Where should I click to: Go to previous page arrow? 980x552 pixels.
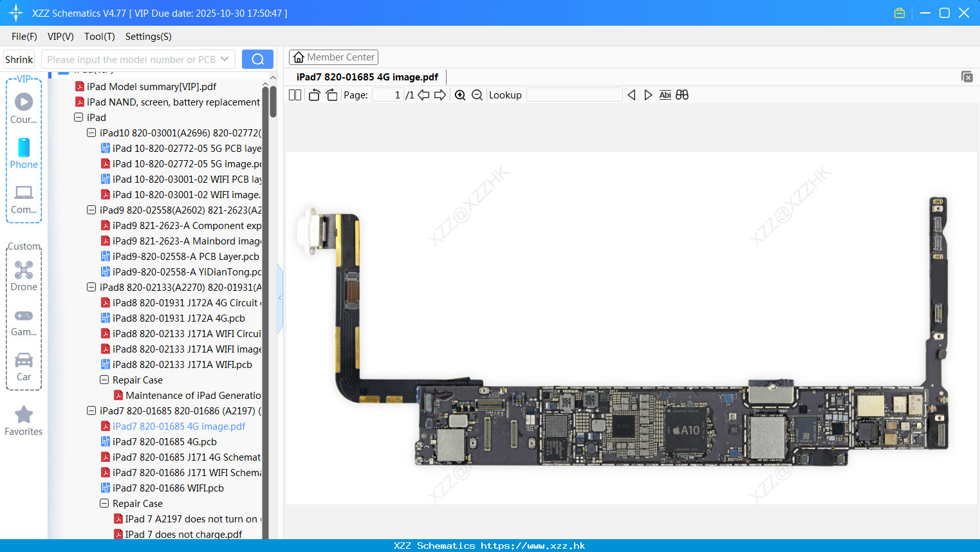(423, 95)
